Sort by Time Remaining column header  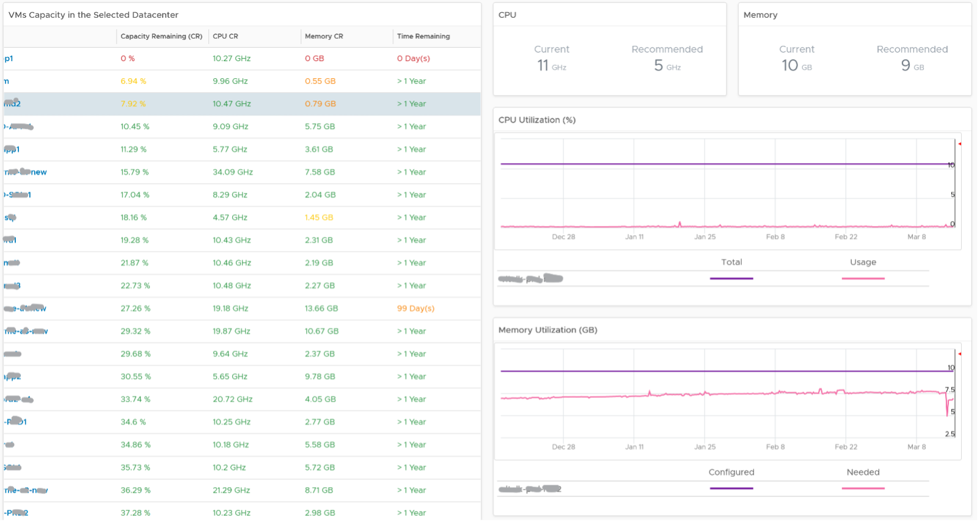[x=423, y=37]
